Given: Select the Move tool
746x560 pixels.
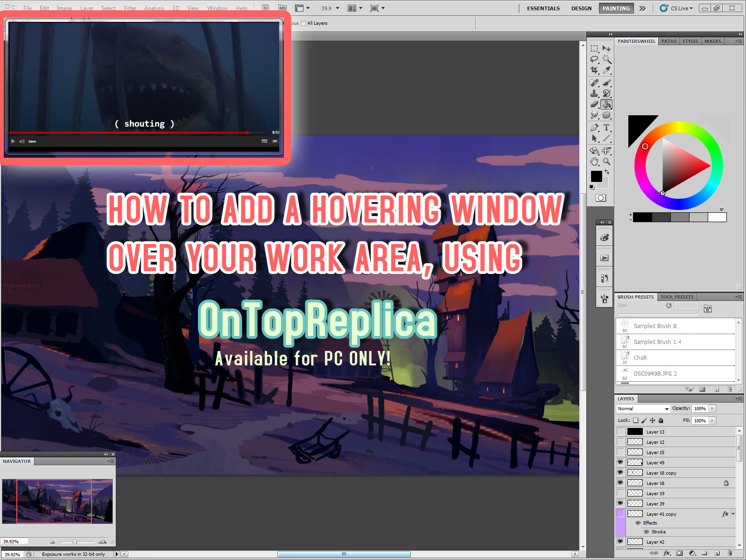Looking at the screenshot, I should tap(606, 49).
